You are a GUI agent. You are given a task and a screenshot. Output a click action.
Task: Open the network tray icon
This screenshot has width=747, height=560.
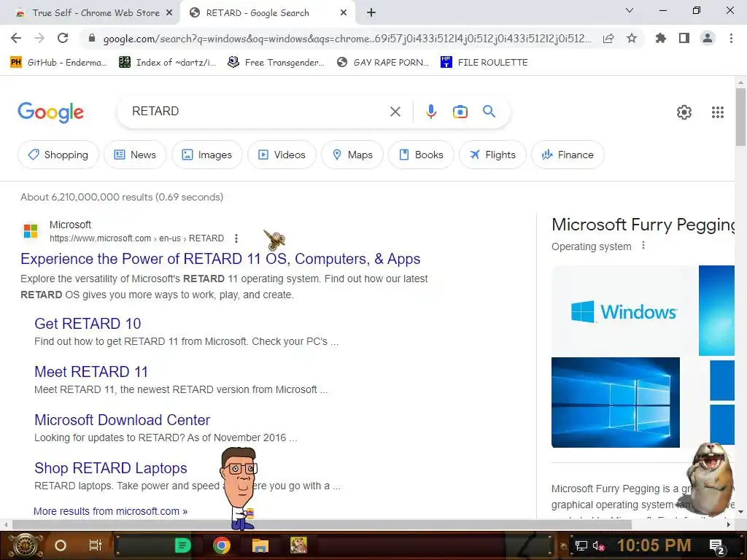581,545
